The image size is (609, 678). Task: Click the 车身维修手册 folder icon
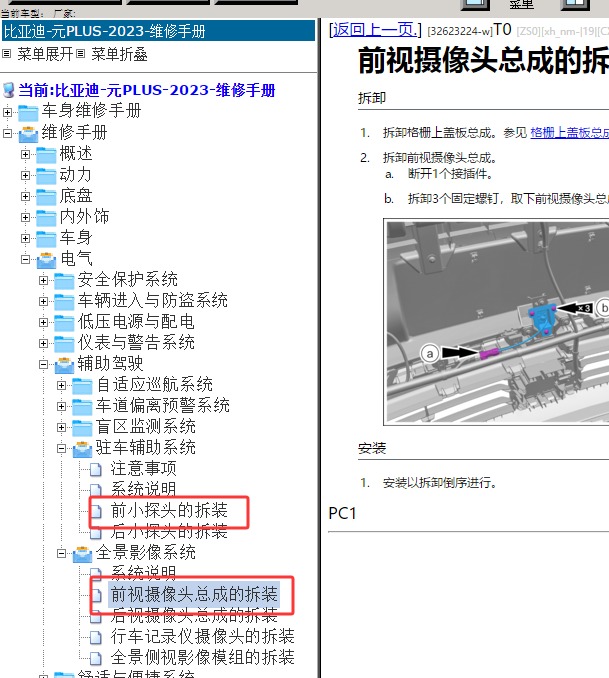pos(28,113)
